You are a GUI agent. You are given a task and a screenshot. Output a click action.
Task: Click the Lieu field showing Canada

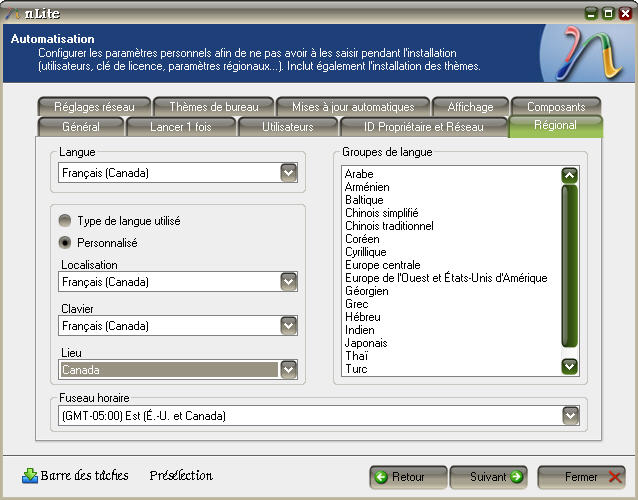click(178, 369)
